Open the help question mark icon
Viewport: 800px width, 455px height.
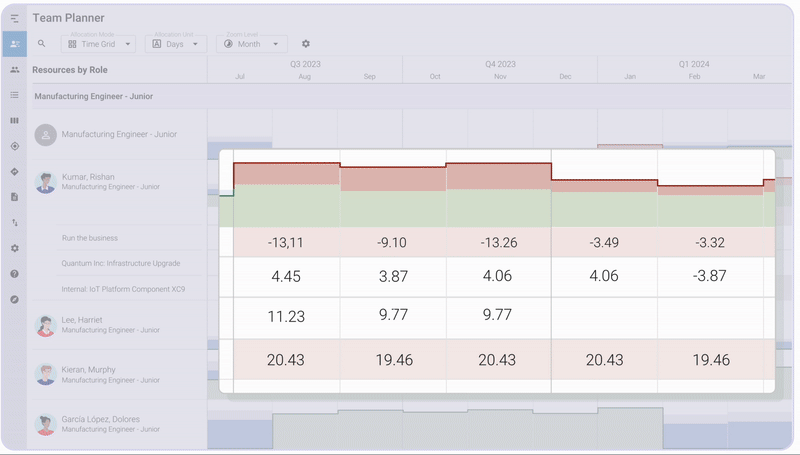click(14, 274)
